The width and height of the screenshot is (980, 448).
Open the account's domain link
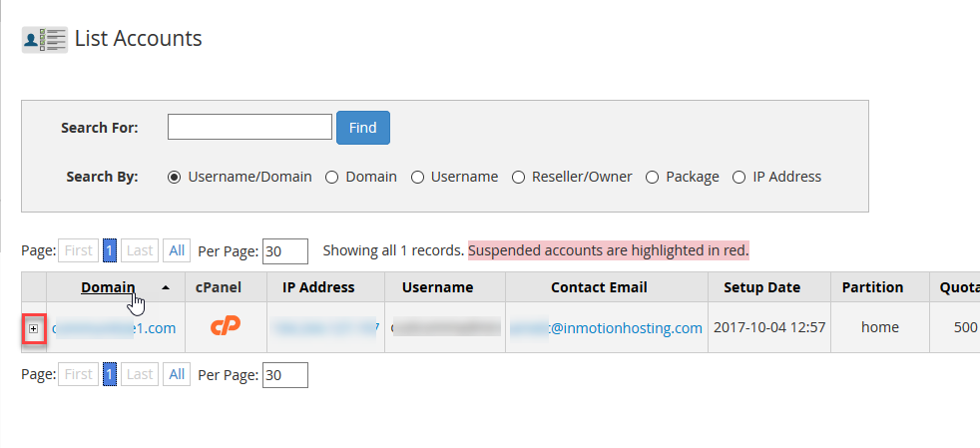tap(114, 327)
